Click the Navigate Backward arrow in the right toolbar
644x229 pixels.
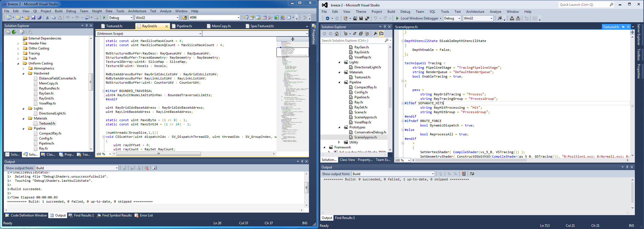(328, 18)
